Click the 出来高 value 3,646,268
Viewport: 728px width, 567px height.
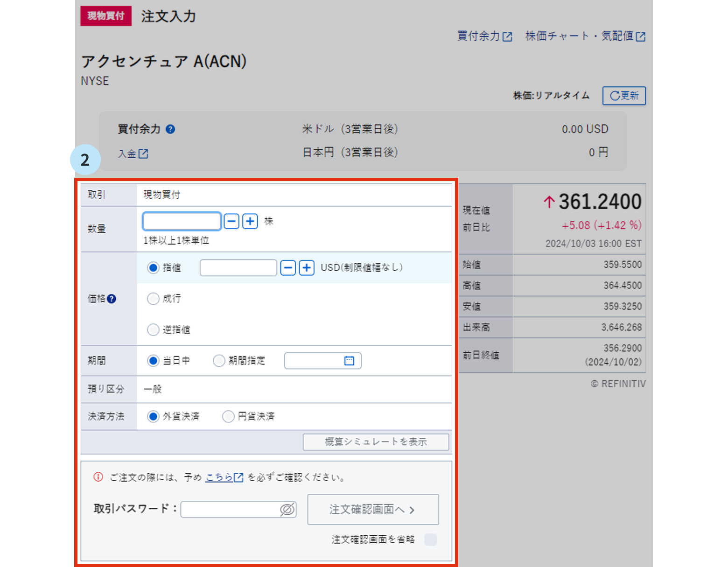pyautogui.click(x=622, y=328)
